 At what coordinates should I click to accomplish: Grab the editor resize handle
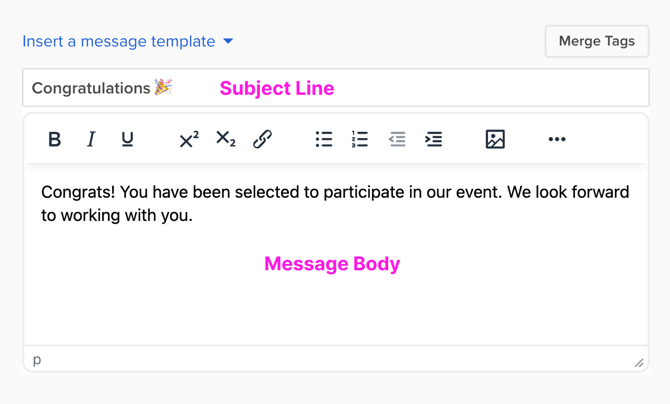pos(639,363)
